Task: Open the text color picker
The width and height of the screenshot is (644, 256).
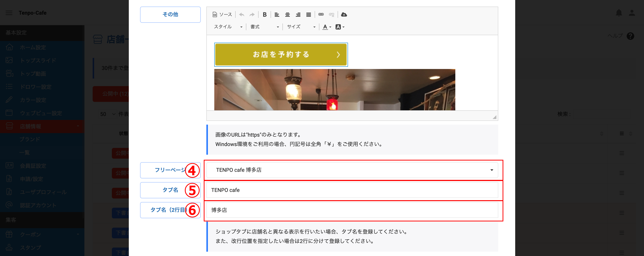Action: click(327, 27)
